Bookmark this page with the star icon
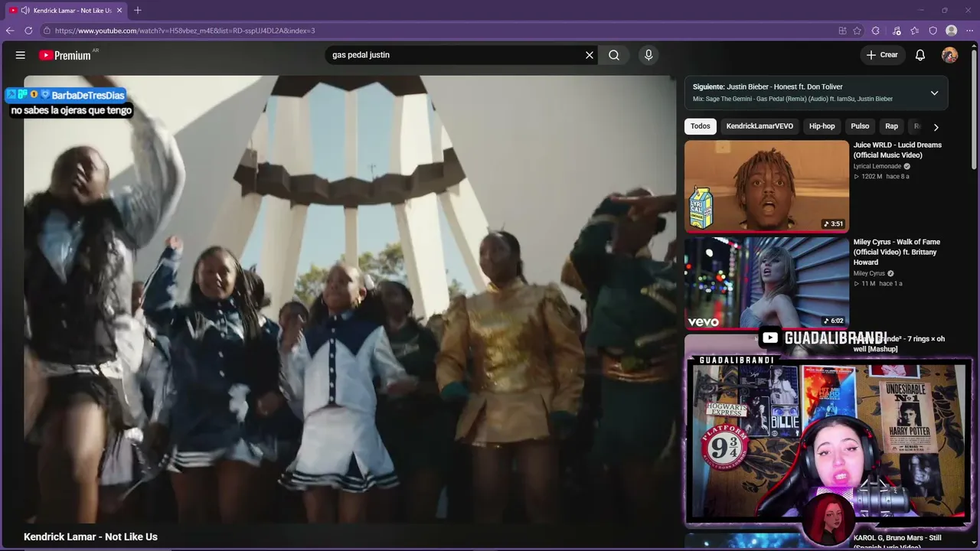Image resolution: width=980 pixels, height=551 pixels. tap(857, 31)
